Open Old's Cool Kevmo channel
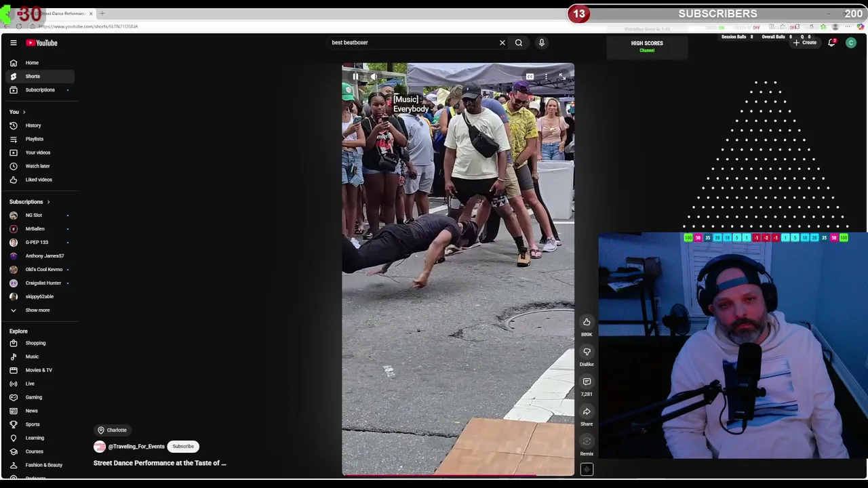 tap(39, 269)
